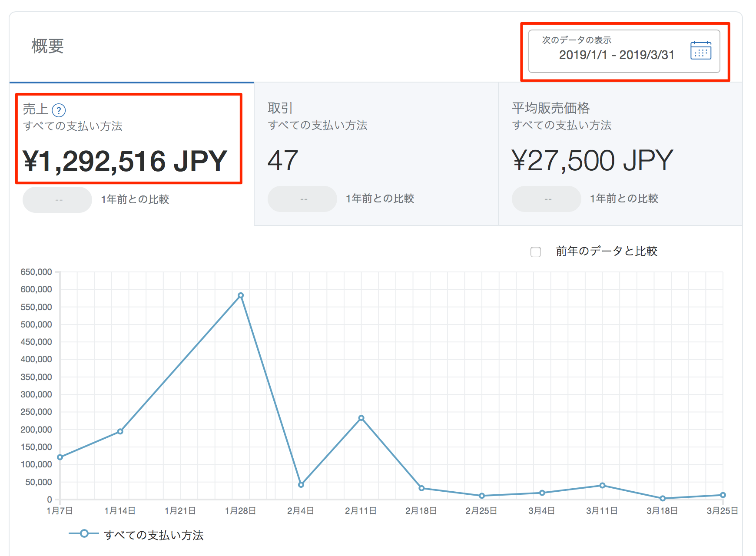Click the 1月7日 data point on chart
The height and width of the screenshot is (556, 756).
(x=60, y=457)
